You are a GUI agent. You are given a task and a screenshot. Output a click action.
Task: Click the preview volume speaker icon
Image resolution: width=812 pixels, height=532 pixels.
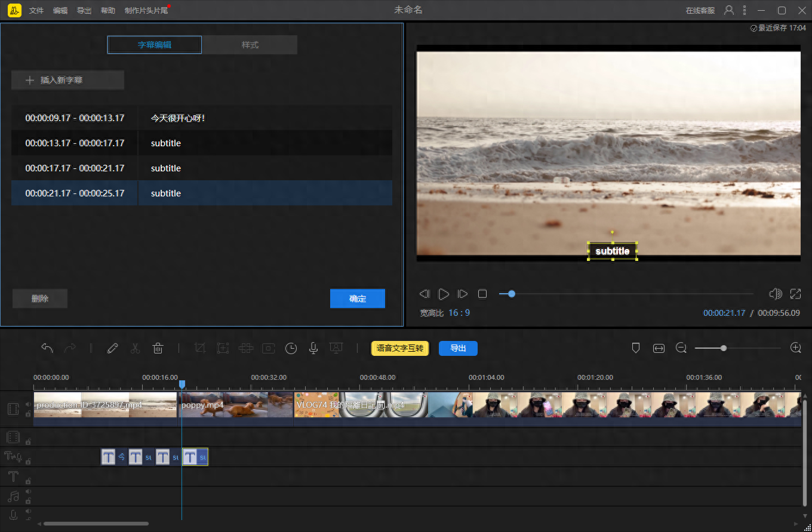point(776,294)
